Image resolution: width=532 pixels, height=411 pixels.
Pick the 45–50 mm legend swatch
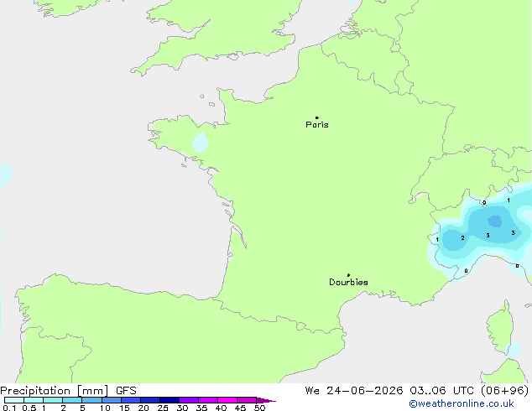tap(247, 400)
